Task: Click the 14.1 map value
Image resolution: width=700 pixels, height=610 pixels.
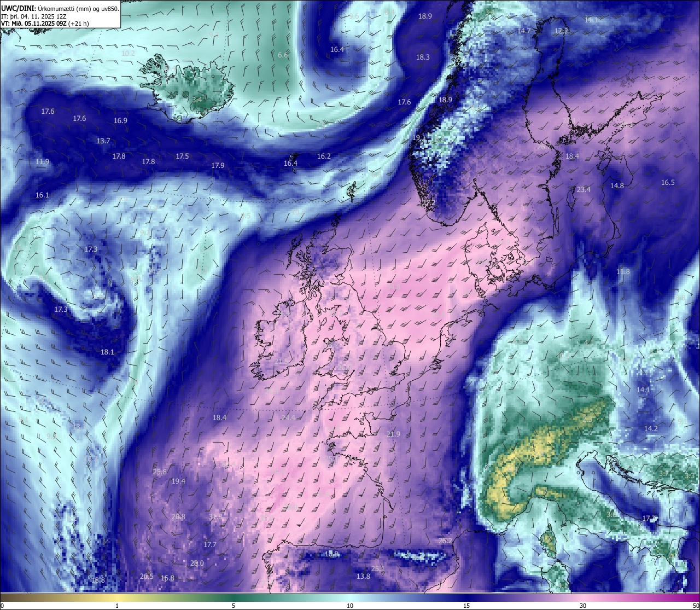Action: tap(643, 390)
